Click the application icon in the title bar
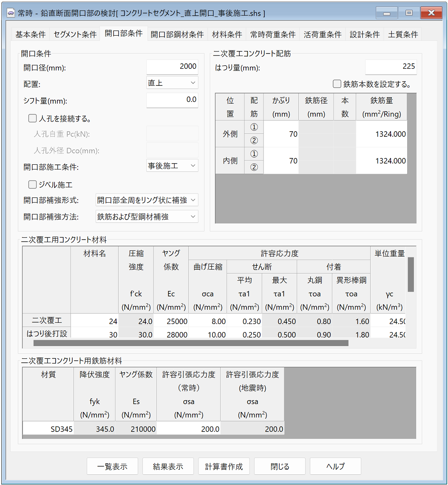The height and width of the screenshot is (485, 448). 11,12
